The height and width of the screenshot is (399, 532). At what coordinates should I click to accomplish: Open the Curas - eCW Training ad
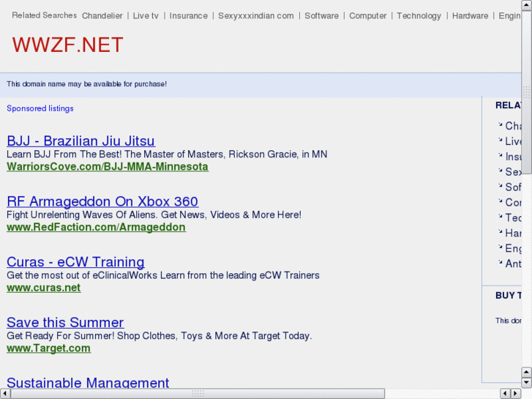click(75, 262)
